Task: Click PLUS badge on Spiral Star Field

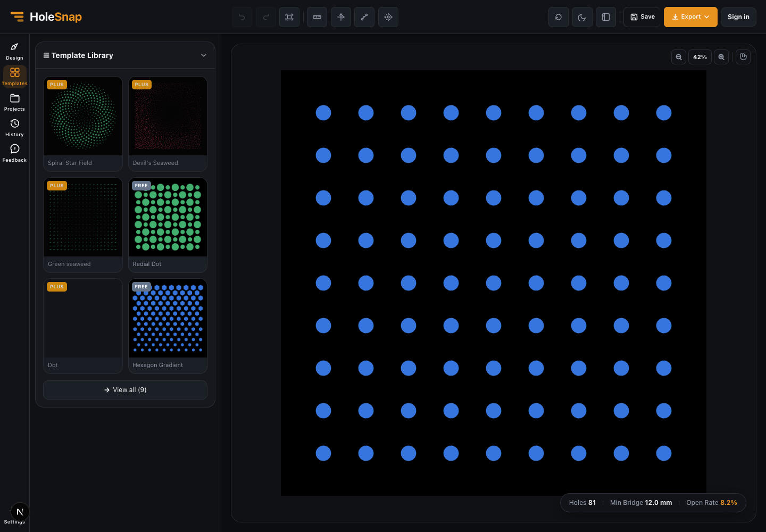Action: (57, 85)
